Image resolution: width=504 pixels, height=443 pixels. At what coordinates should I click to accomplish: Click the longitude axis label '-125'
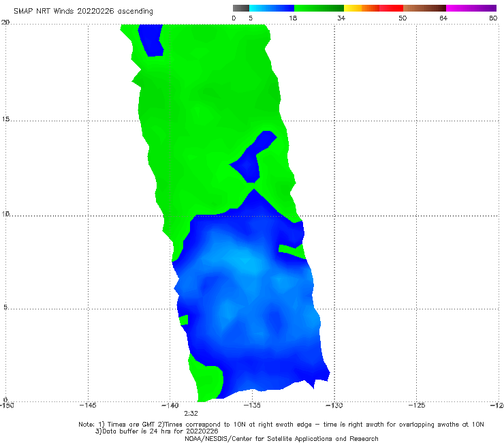[x=417, y=405]
